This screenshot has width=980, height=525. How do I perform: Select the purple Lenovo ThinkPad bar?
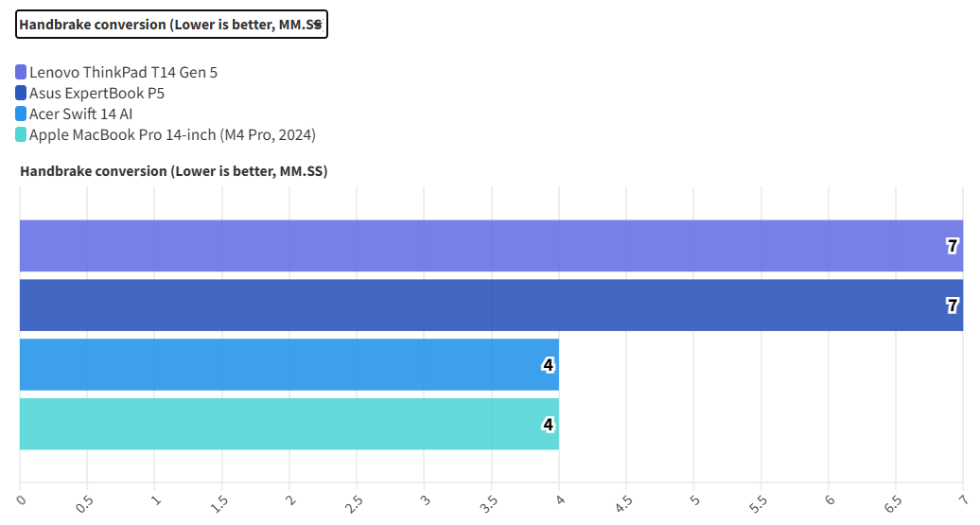[473, 246]
